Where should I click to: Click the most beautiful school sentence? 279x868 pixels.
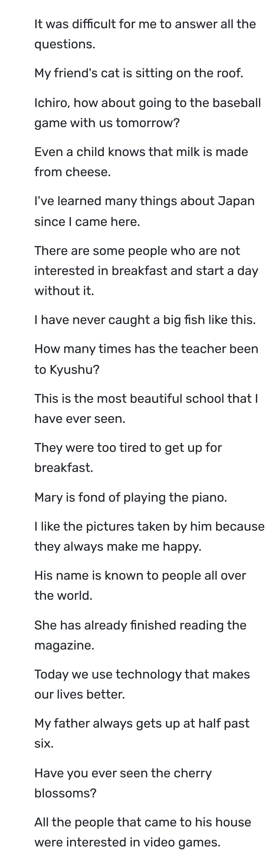146,408
